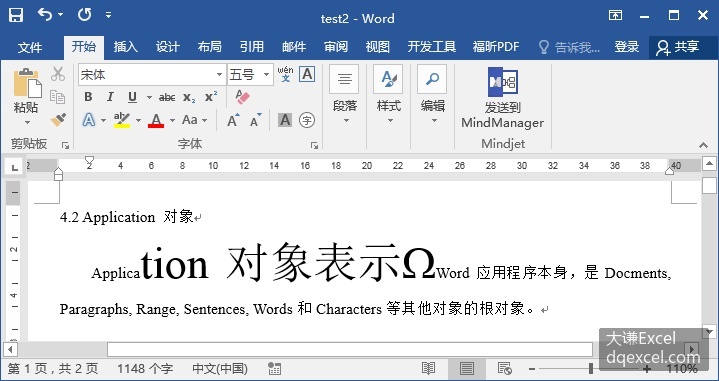Click the spell check proofing status icon

point(274,368)
